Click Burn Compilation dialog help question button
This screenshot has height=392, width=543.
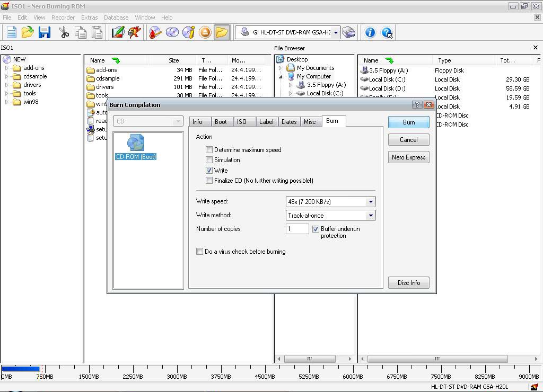point(417,104)
